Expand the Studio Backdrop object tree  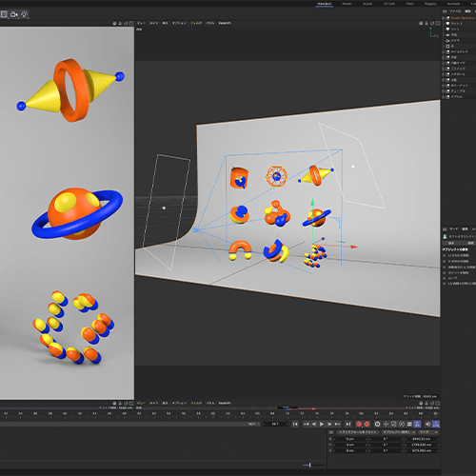[444, 18]
